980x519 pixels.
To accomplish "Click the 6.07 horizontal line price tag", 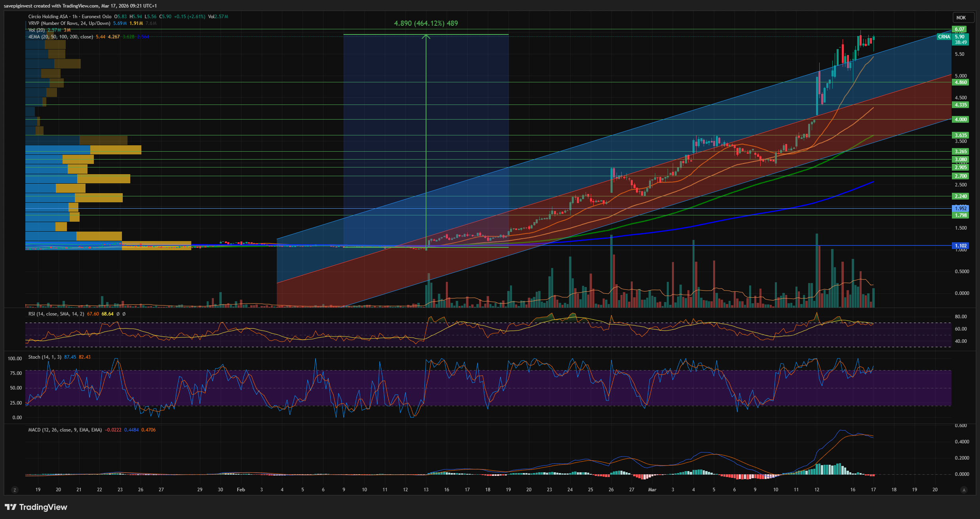I will [x=959, y=29].
